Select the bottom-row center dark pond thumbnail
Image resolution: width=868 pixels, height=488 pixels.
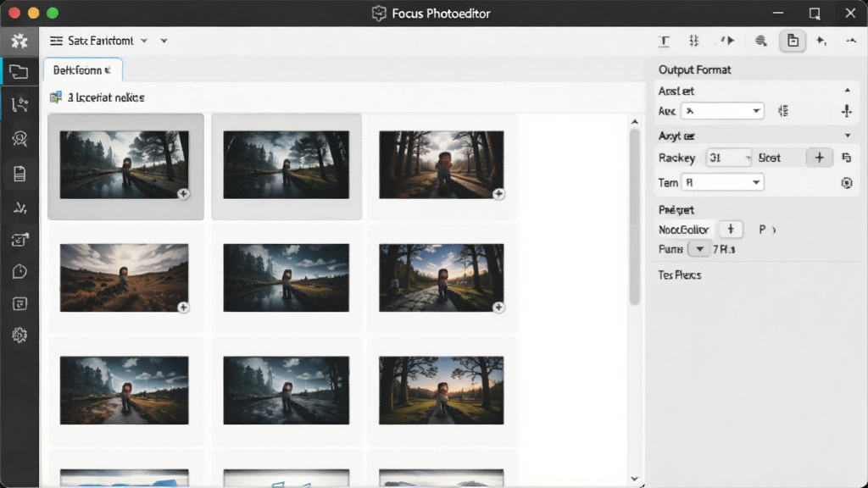tap(287, 391)
